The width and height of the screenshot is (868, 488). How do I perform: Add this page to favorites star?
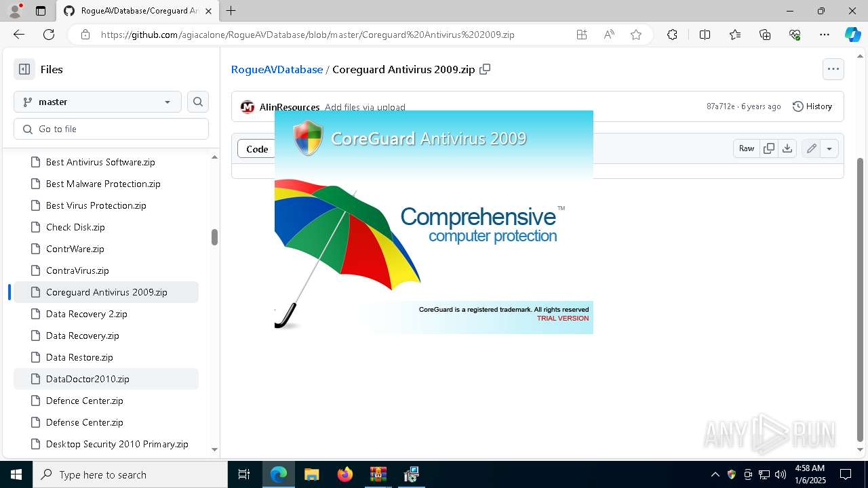(636, 35)
